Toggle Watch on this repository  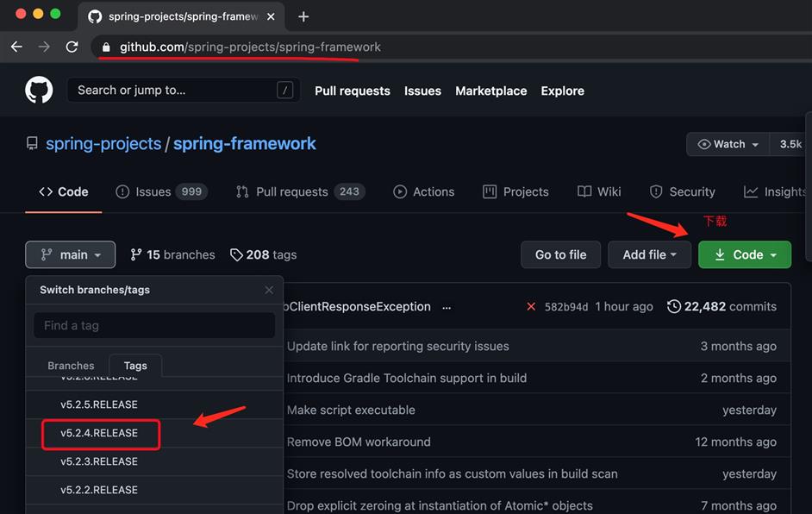coord(728,144)
